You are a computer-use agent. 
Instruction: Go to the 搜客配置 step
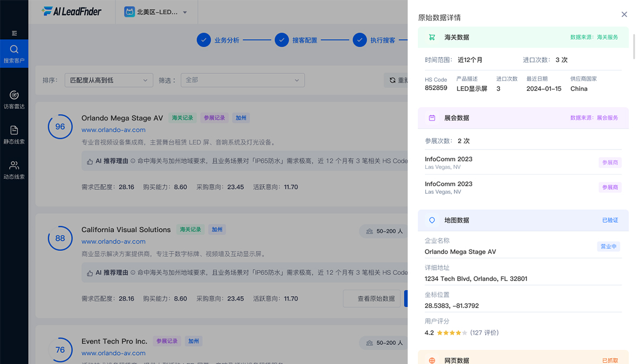coord(296,40)
